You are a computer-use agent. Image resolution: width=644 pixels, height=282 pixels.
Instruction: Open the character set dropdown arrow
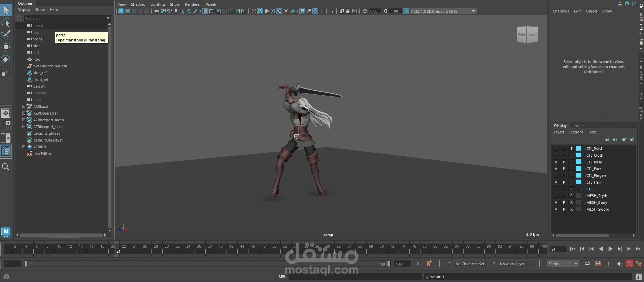[449, 263]
